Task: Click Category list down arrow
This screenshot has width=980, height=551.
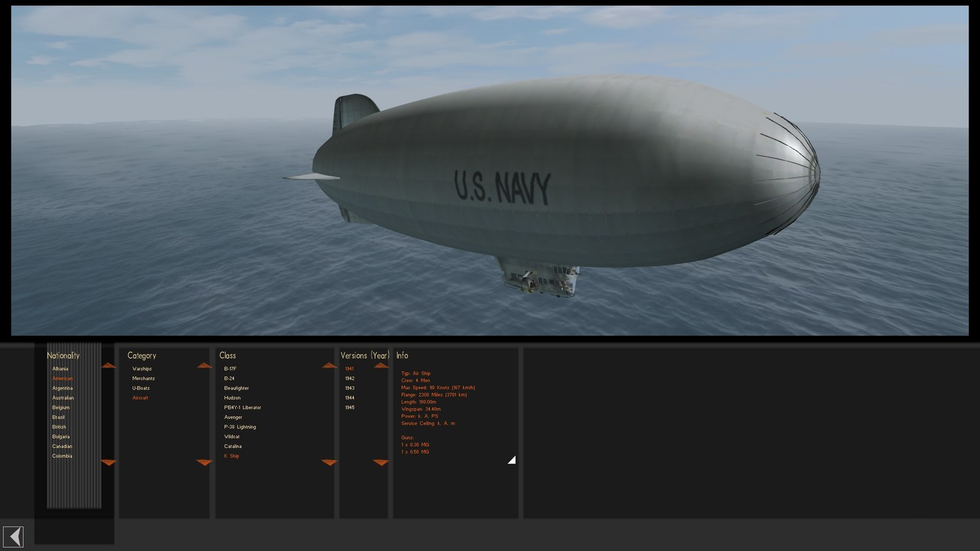Action: (205, 462)
